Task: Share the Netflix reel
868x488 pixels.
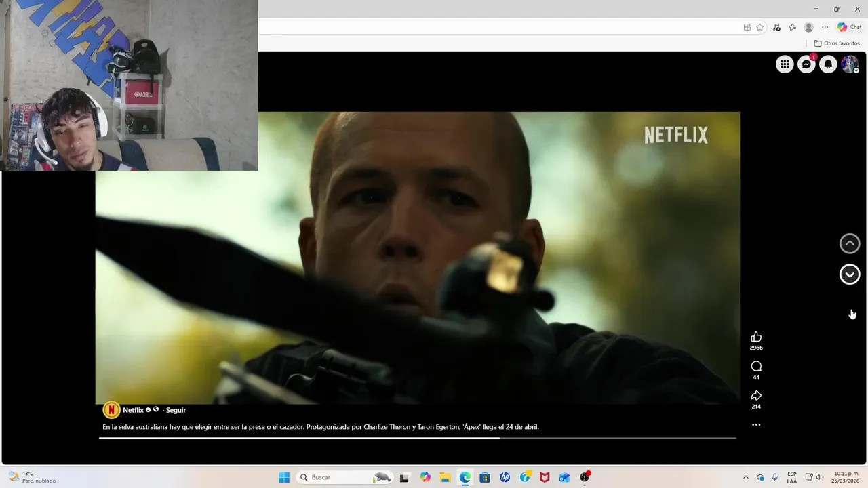Action: [756, 395]
